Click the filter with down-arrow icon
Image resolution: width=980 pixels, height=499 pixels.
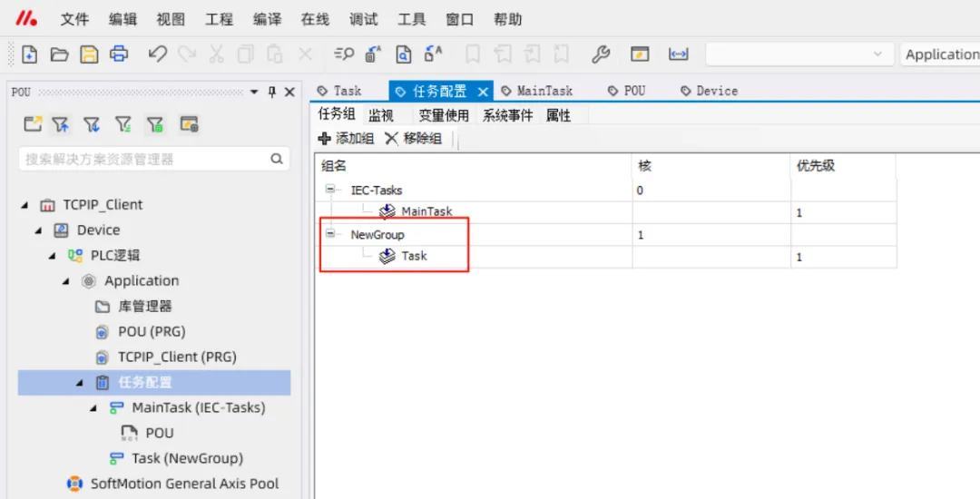click(92, 124)
